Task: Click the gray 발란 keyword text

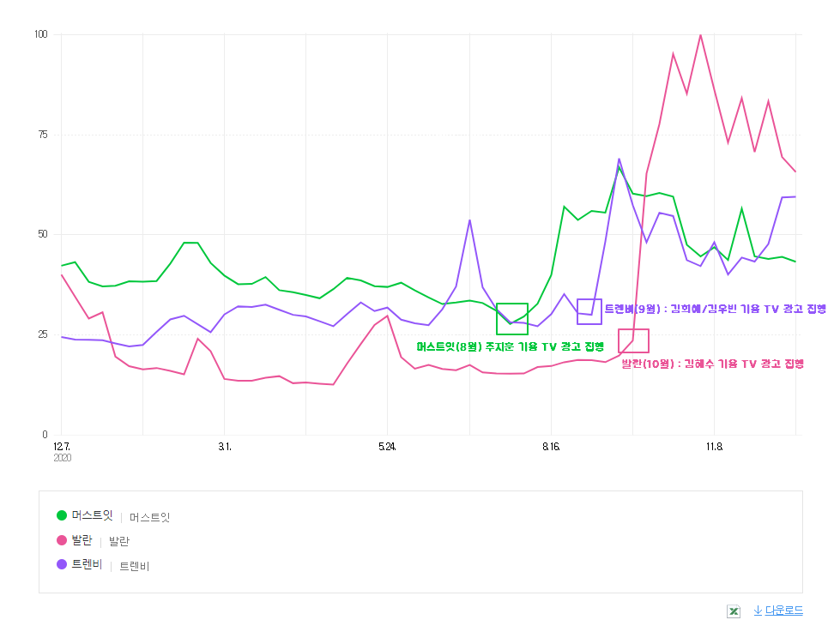Action: pyautogui.click(x=118, y=542)
